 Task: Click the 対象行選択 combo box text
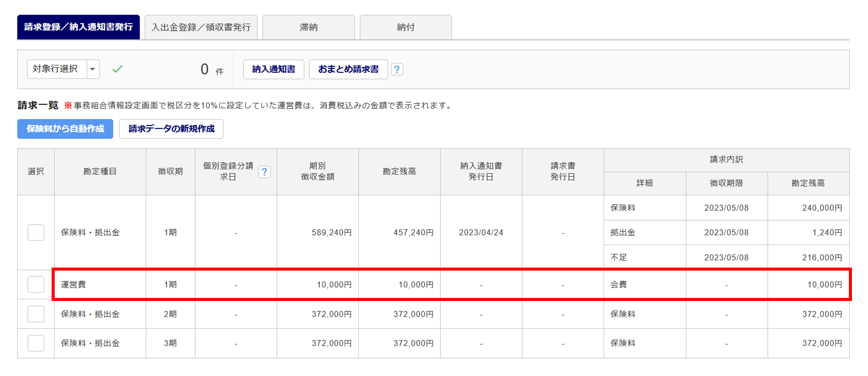(x=56, y=69)
